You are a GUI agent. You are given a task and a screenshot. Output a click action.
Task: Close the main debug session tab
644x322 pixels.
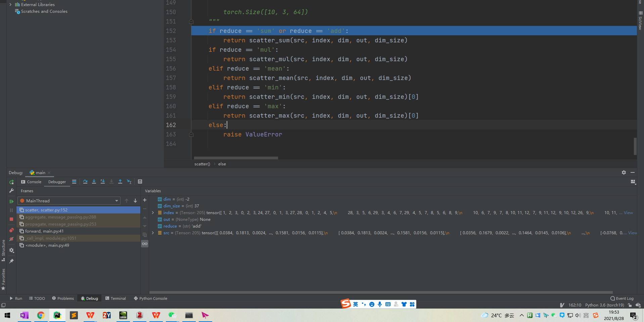point(49,173)
